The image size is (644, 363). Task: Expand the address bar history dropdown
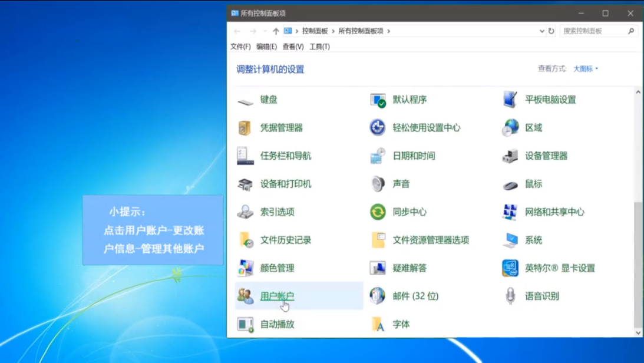point(541,31)
